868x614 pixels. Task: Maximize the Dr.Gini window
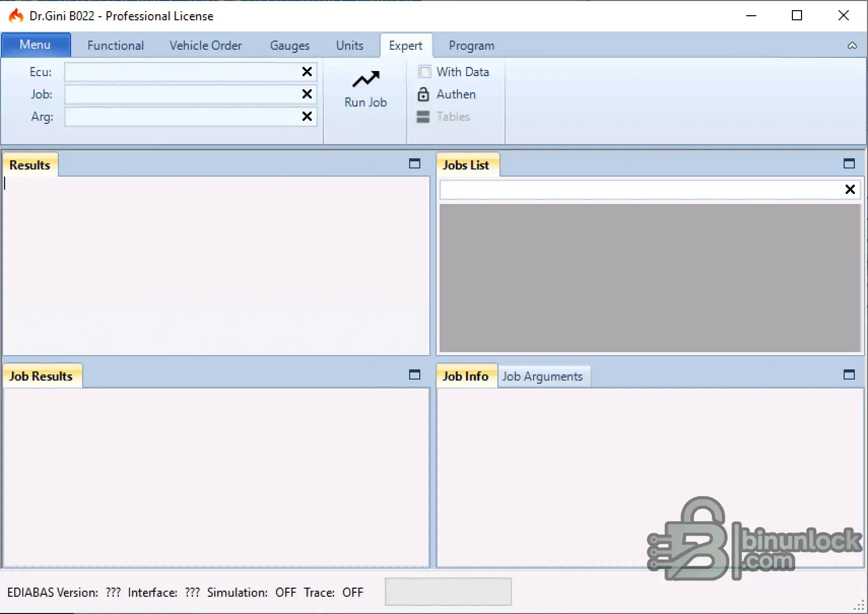tap(797, 16)
